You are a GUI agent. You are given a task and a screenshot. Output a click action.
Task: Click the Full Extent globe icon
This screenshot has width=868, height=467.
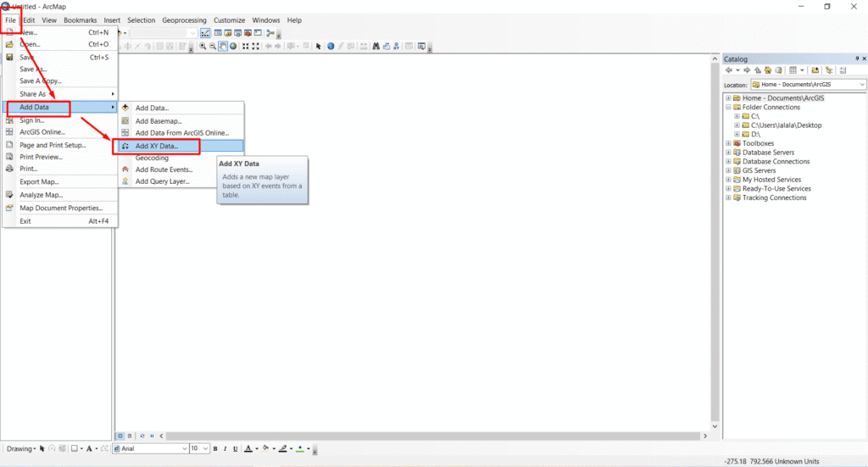233,47
